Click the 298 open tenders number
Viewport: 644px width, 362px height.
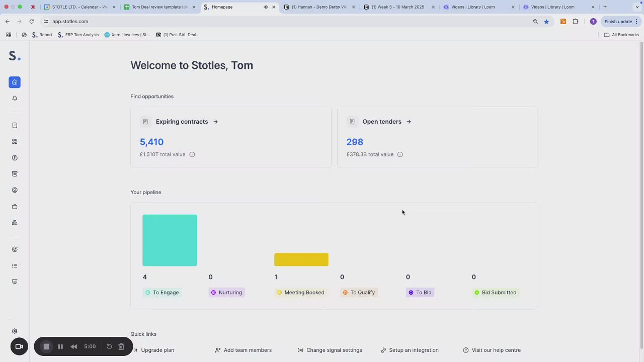355,142
